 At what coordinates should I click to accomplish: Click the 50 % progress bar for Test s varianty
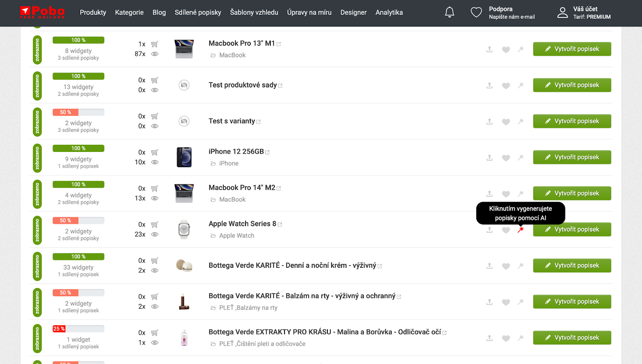click(x=79, y=112)
